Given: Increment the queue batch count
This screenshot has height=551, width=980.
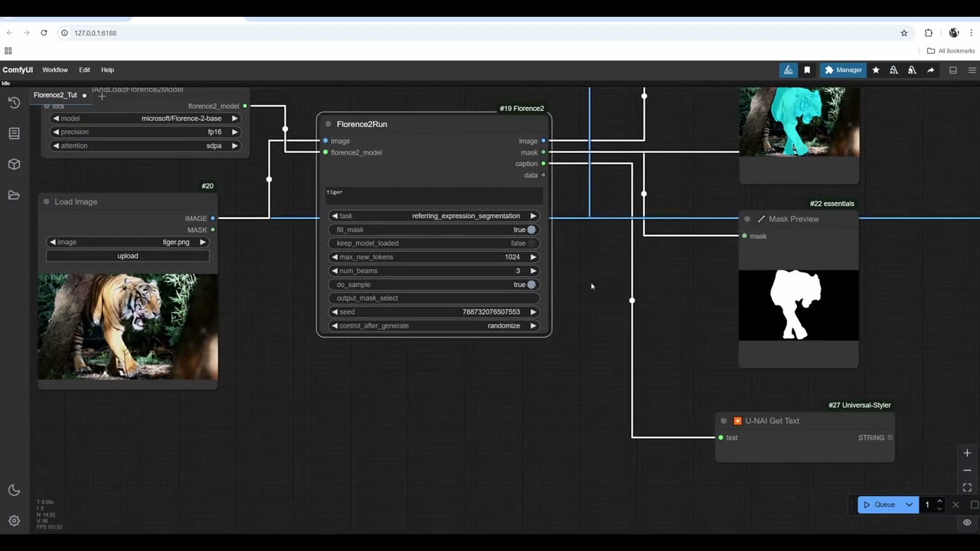Looking at the screenshot, I should (x=939, y=501).
